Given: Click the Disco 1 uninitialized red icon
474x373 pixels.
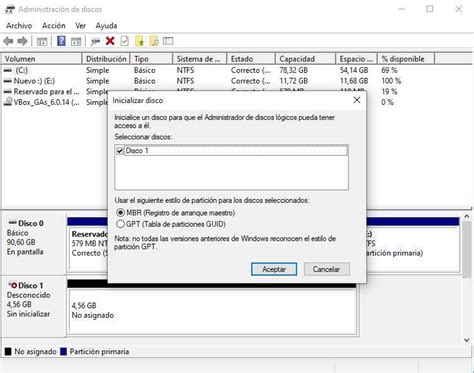Looking at the screenshot, I should coord(13,285).
